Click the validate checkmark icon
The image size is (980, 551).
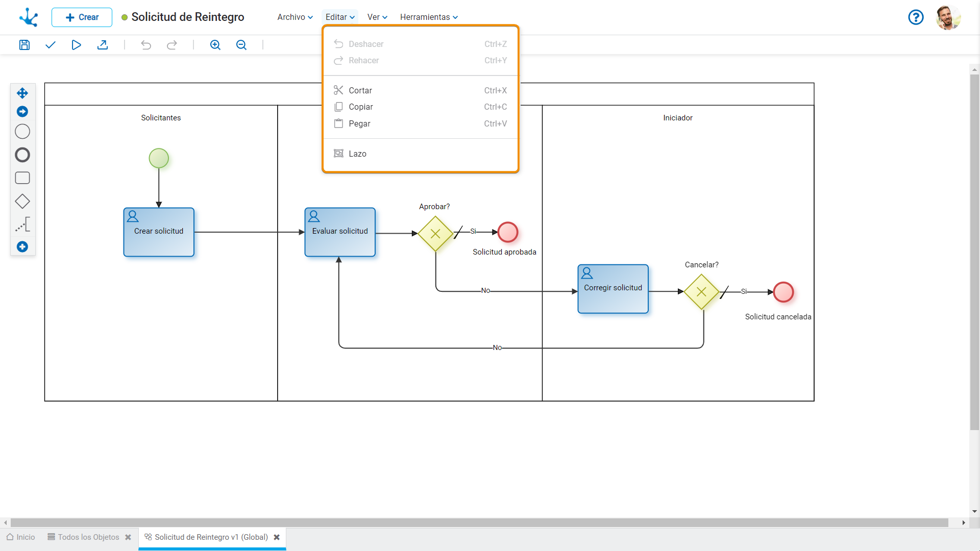click(50, 45)
